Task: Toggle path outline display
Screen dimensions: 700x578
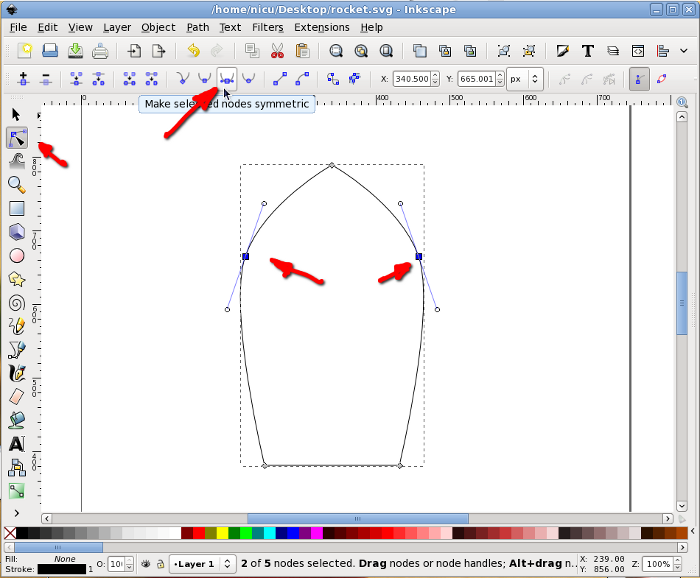Action: tap(662, 79)
